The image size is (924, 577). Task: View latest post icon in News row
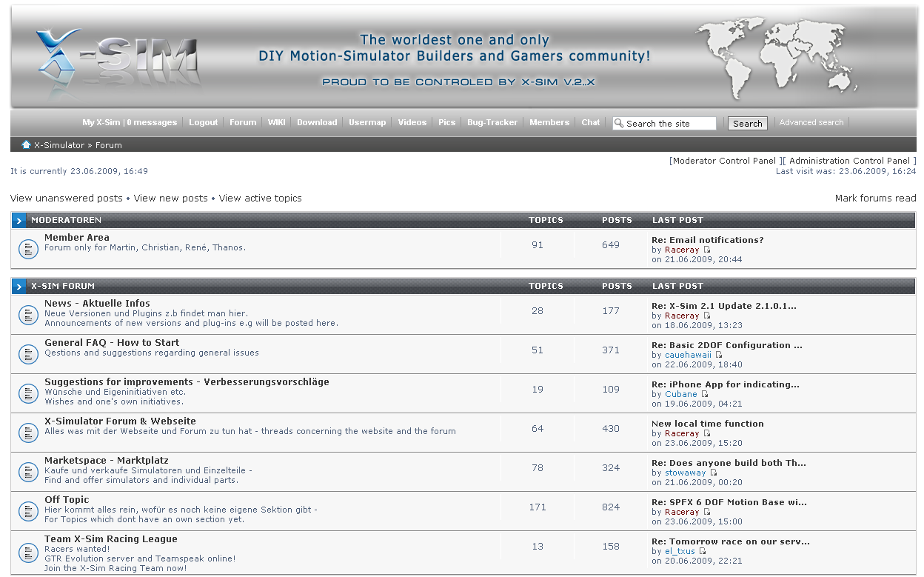[707, 316]
